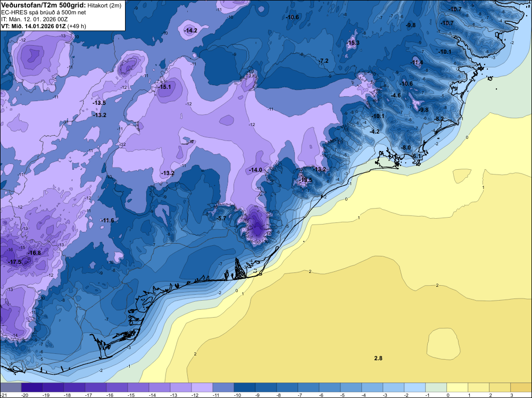Image resolution: width=532 pixels, height=398 pixels.
Task: Click the -21 legend scale label
Action: coord(3,395)
